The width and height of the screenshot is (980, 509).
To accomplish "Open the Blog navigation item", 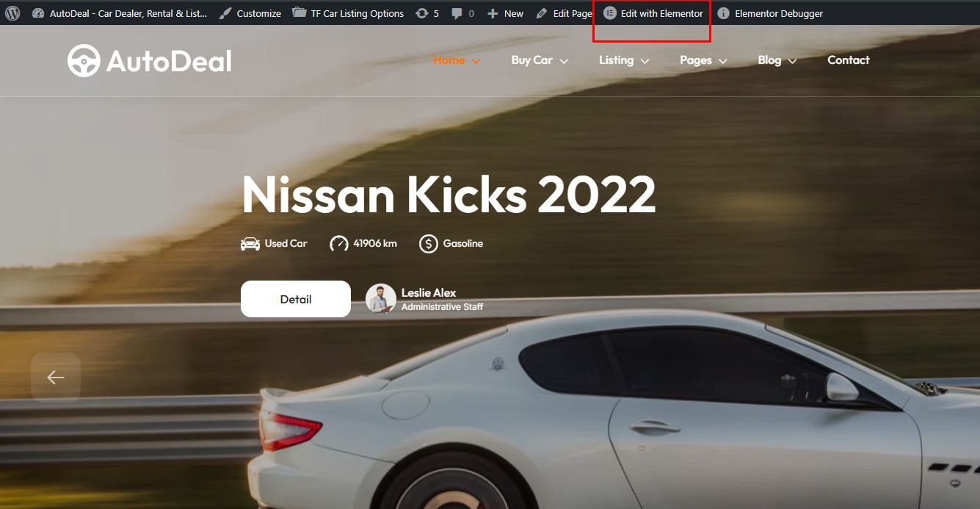I will tap(769, 60).
